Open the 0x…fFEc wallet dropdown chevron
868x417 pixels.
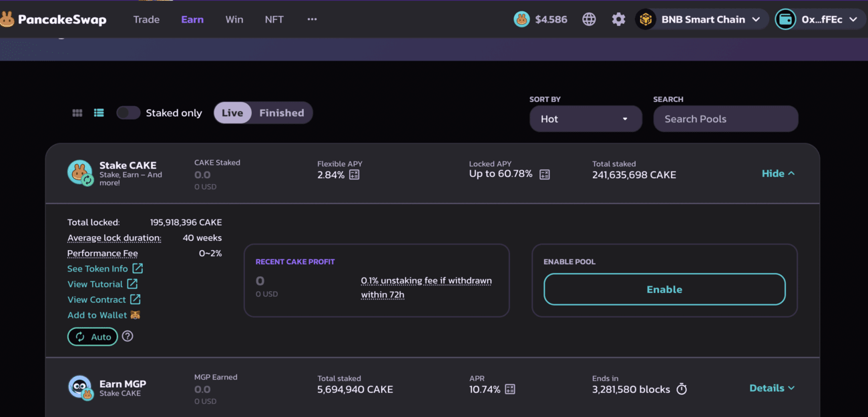coord(853,19)
